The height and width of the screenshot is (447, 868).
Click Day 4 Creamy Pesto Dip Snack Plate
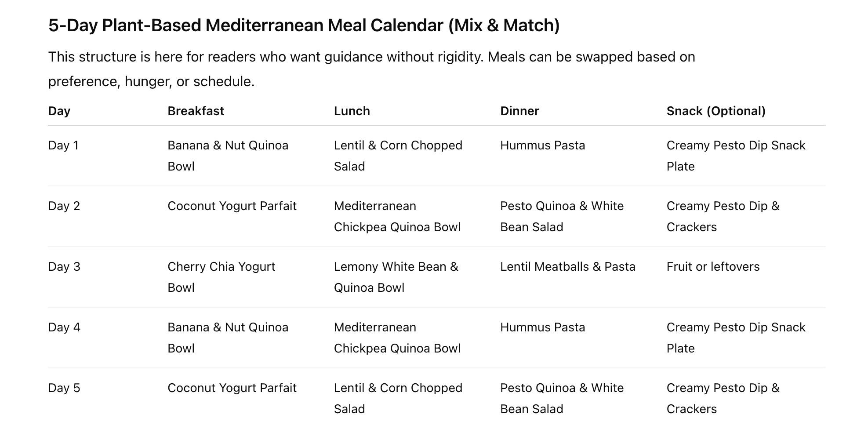tap(736, 338)
